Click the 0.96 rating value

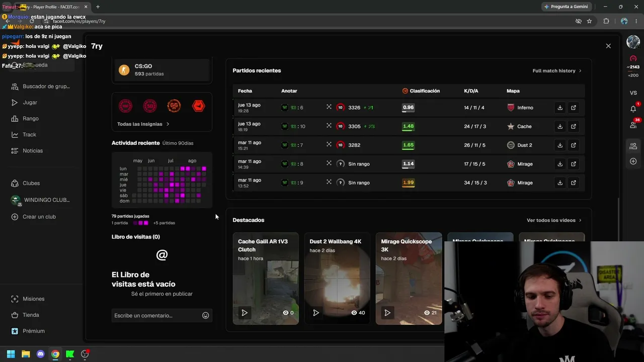(408, 108)
